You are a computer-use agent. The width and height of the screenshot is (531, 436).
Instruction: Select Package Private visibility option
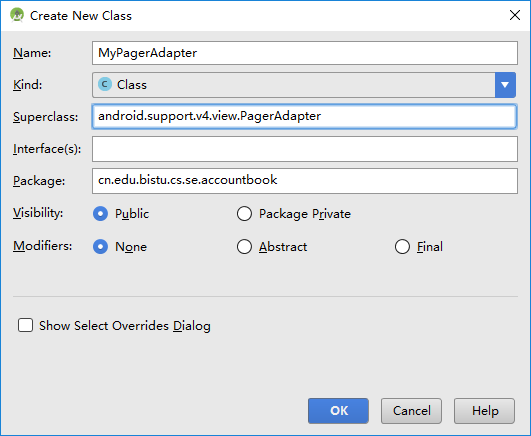(x=244, y=214)
